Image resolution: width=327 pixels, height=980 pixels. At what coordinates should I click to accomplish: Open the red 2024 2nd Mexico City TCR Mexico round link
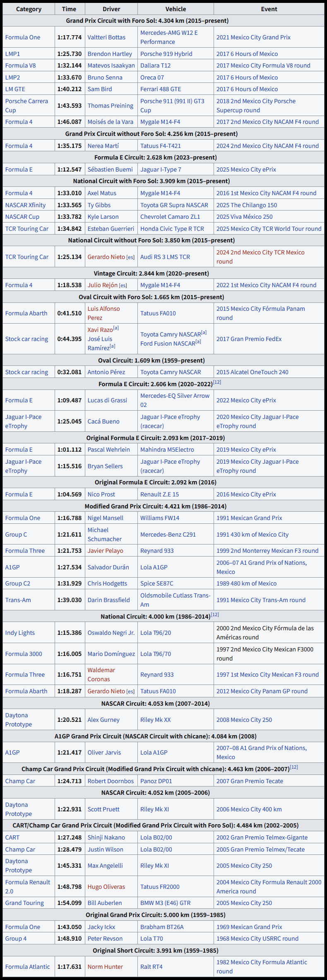260,257
